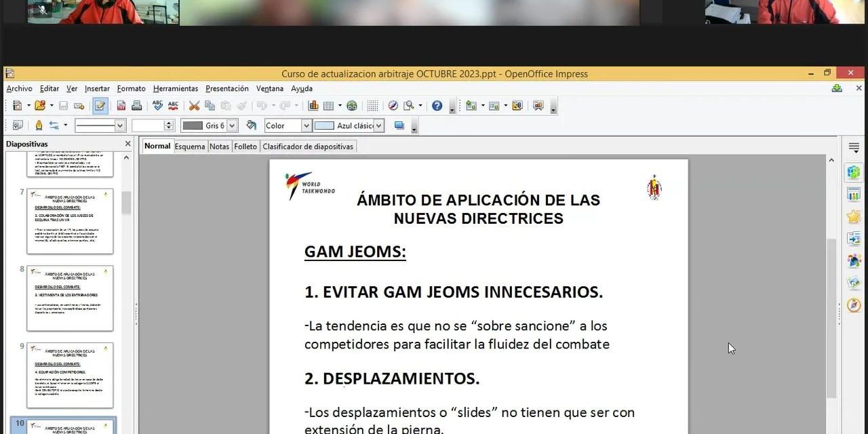Open the Herramientas menu
Image resolution: width=868 pixels, height=434 pixels.
(x=175, y=89)
